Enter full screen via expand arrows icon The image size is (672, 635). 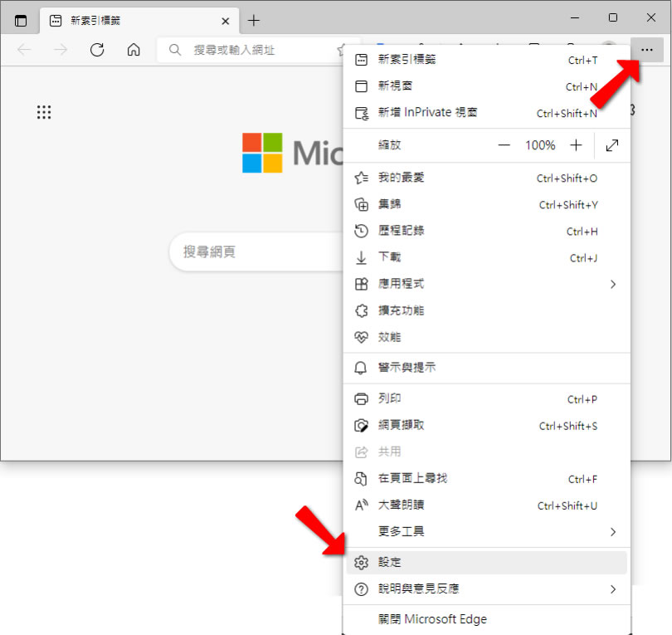(x=612, y=145)
